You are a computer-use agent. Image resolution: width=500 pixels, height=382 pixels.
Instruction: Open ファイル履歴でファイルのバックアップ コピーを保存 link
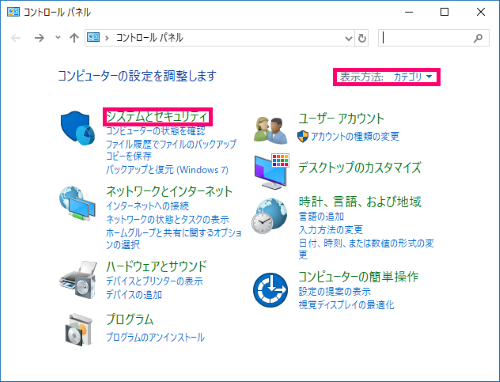[x=171, y=150]
